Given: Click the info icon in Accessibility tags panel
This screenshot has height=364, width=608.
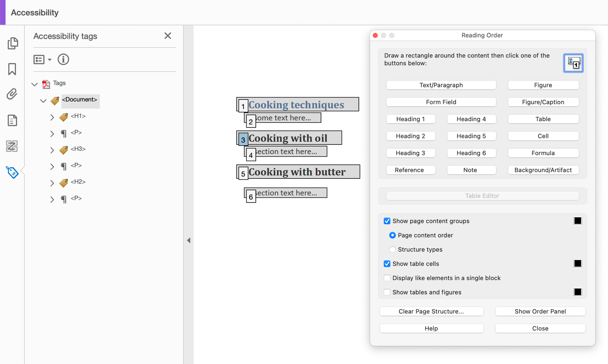Looking at the screenshot, I should [x=63, y=59].
